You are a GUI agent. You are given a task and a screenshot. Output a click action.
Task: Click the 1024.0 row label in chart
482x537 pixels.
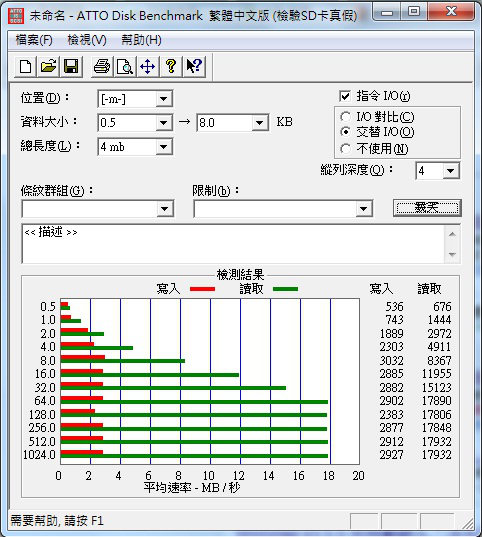[39, 455]
